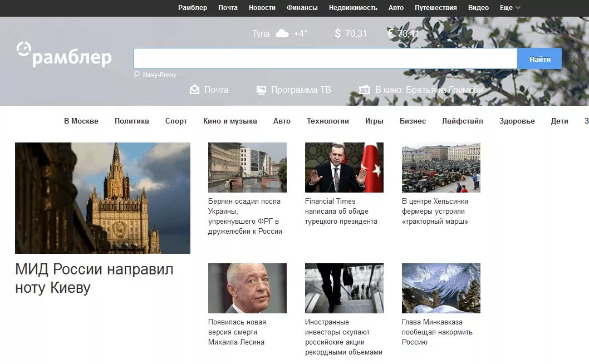Open Почта in the top navigation bar

pos(228,7)
